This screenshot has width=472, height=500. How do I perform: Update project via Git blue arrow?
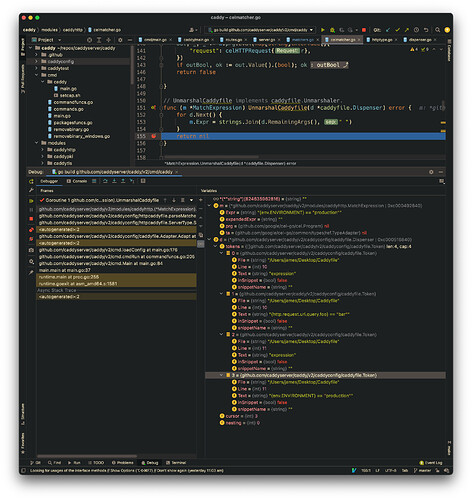(x=388, y=30)
